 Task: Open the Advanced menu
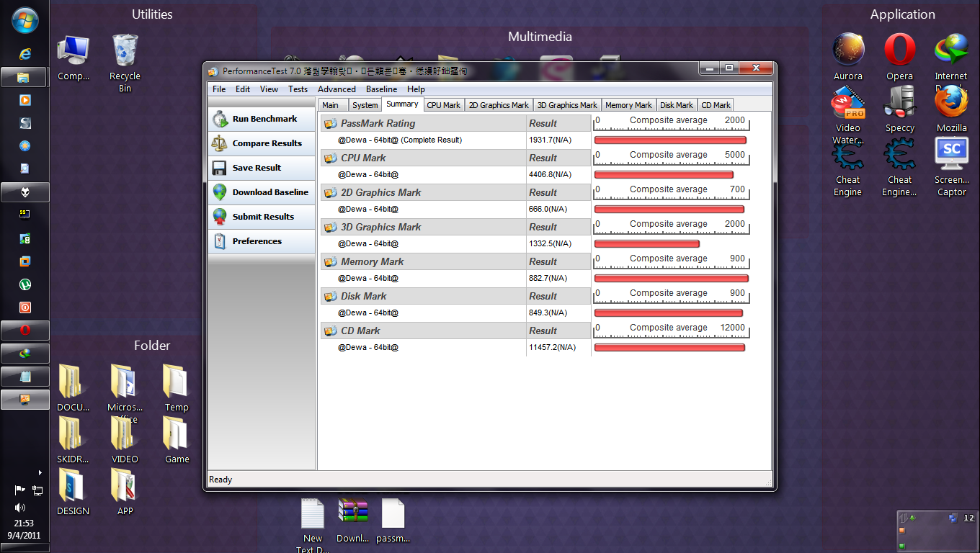pyautogui.click(x=337, y=89)
